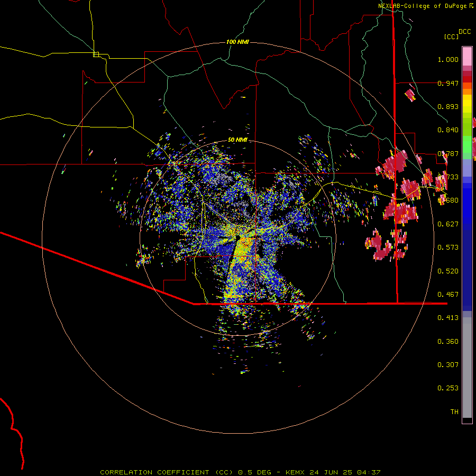Click the 100 NMI range ring label
Viewport: 476px width, 476px height.
[x=237, y=42]
